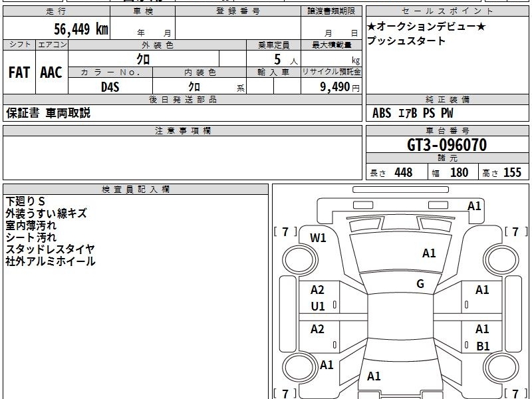532x399 pixels.
Task: Click the recycle deposit 9,490円 value
Action: (340, 87)
